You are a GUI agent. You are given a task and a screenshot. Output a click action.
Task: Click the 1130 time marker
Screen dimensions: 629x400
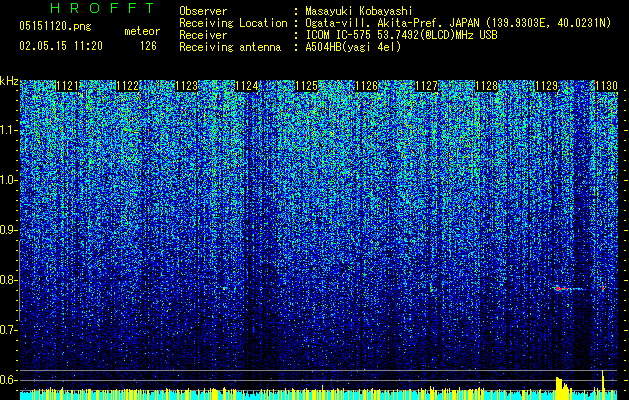tap(606, 86)
